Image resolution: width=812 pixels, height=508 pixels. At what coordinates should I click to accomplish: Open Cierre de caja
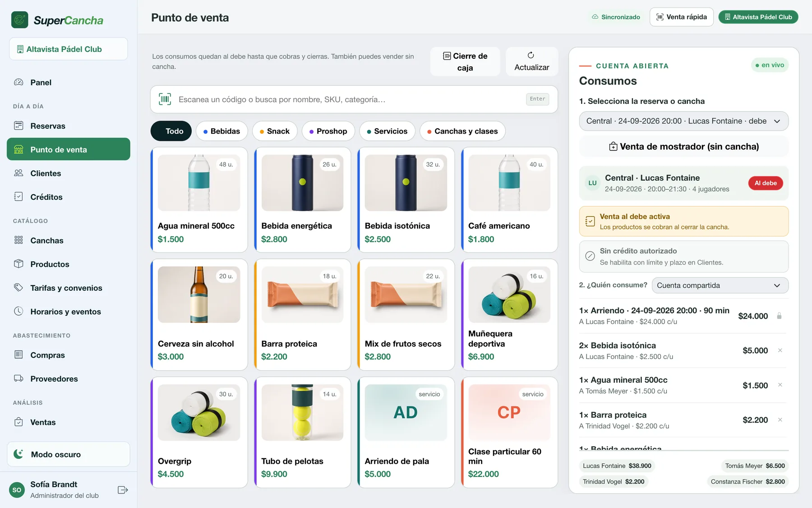pyautogui.click(x=465, y=61)
